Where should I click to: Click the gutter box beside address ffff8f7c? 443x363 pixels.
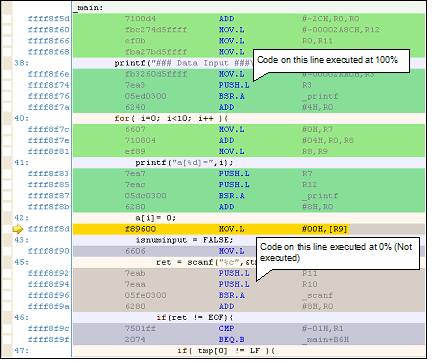tap(8, 129)
